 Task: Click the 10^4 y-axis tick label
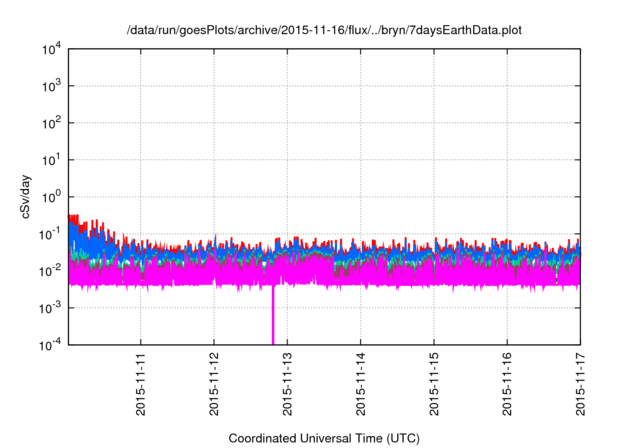(51, 49)
